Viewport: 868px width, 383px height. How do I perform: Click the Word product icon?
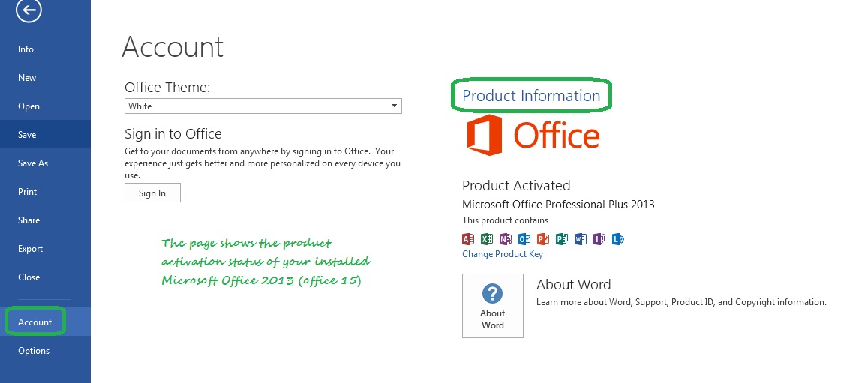[x=580, y=239]
